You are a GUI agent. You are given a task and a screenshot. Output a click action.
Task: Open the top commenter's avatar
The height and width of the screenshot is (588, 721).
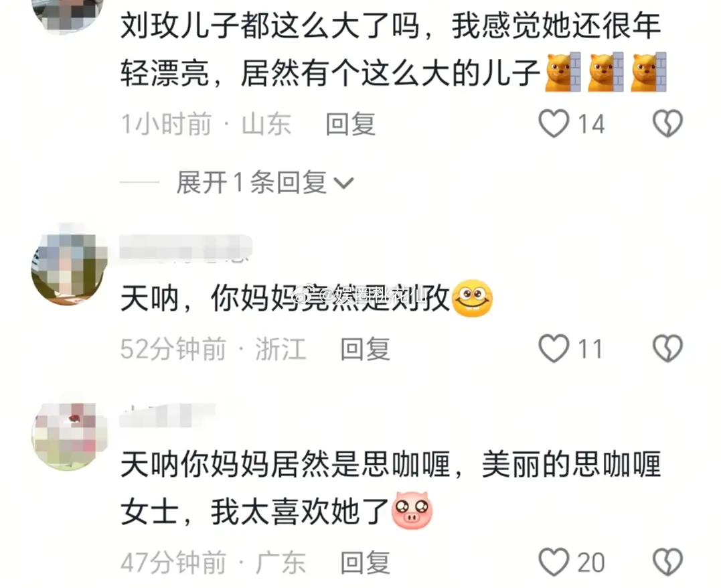pyautogui.click(x=69, y=14)
